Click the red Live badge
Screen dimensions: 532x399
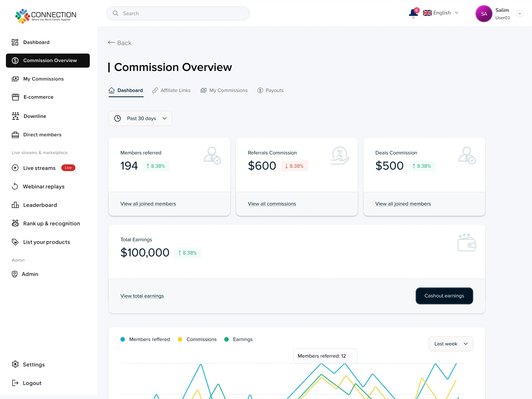point(68,168)
